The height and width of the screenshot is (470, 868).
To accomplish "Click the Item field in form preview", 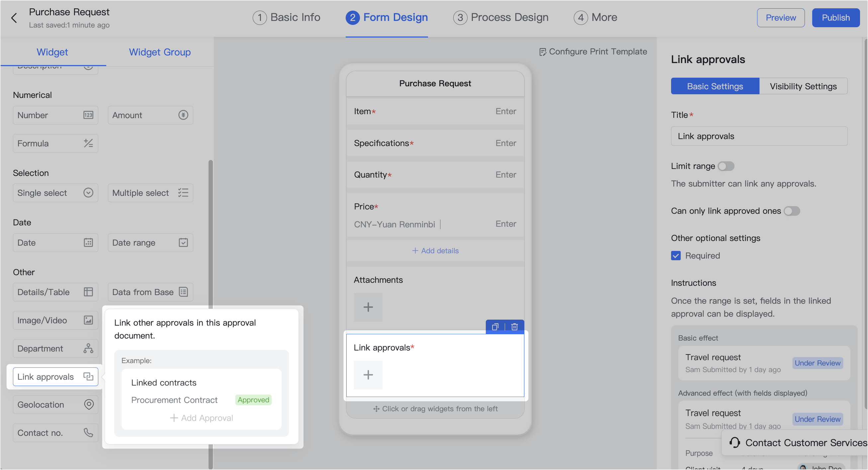I will [435, 112].
